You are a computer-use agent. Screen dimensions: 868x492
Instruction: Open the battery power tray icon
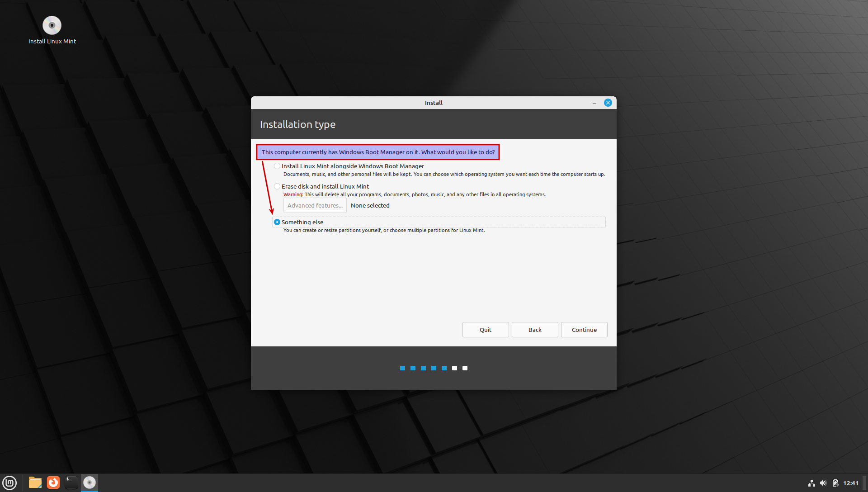coord(835,483)
